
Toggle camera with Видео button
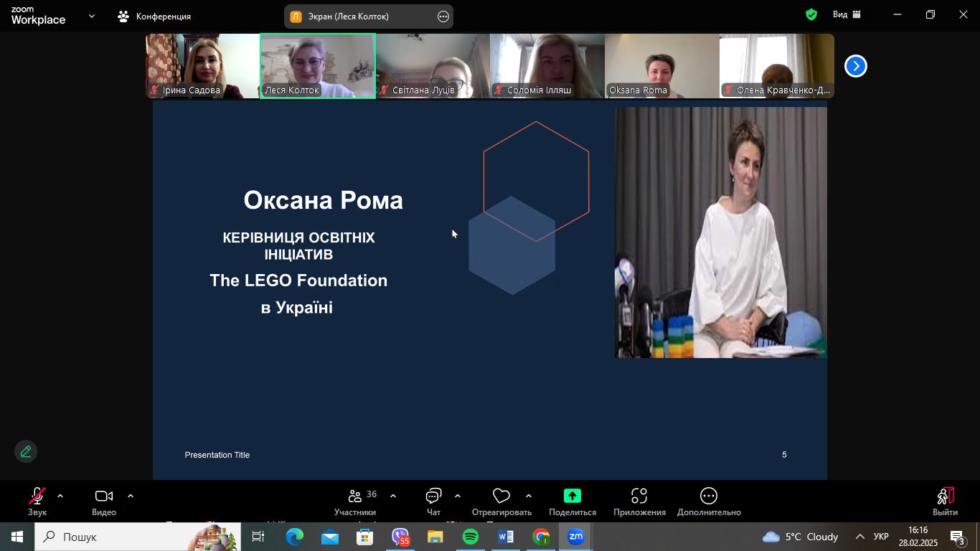click(x=104, y=501)
